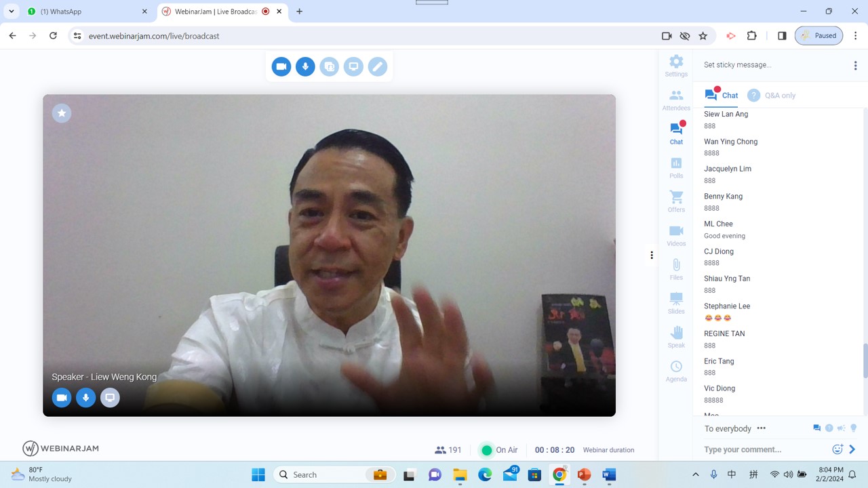Open the tab search dropdown arrow
The width and height of the screenshot is (868, 488).
11,12
